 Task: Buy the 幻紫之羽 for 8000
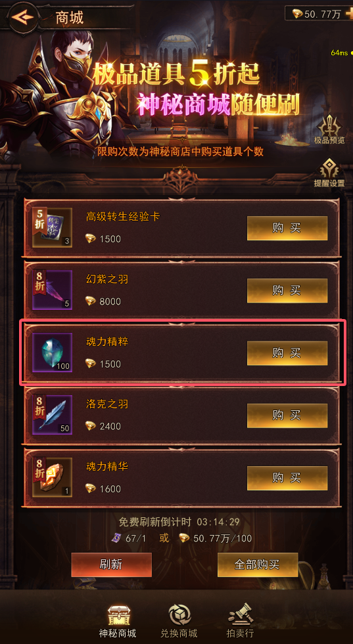[287, 290]
